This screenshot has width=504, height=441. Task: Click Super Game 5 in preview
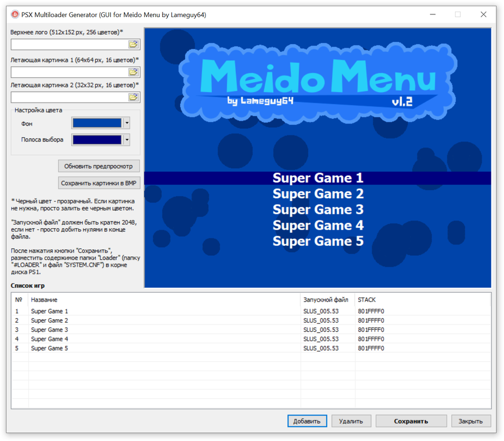[x=318, y=241]
